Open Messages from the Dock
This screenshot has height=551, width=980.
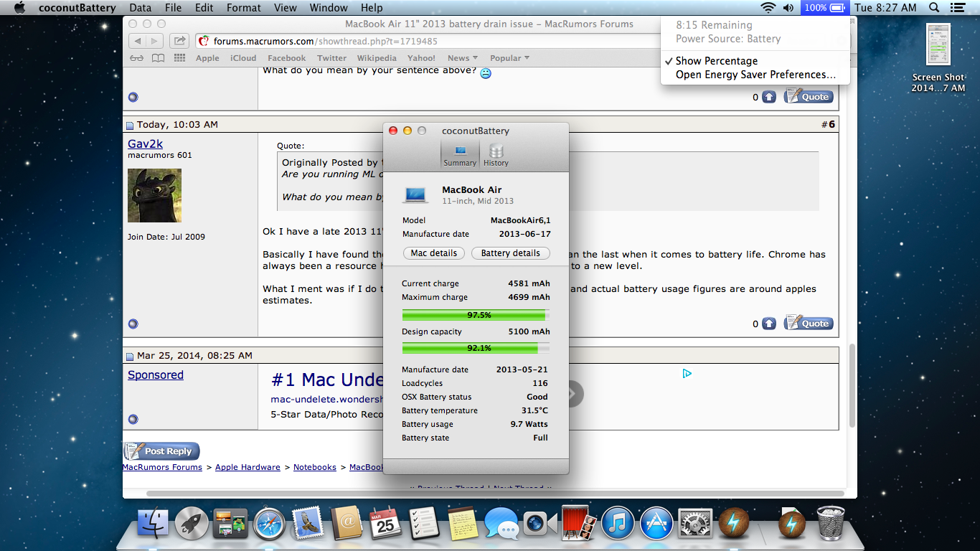pyautogui.click(x=501, y=524)
